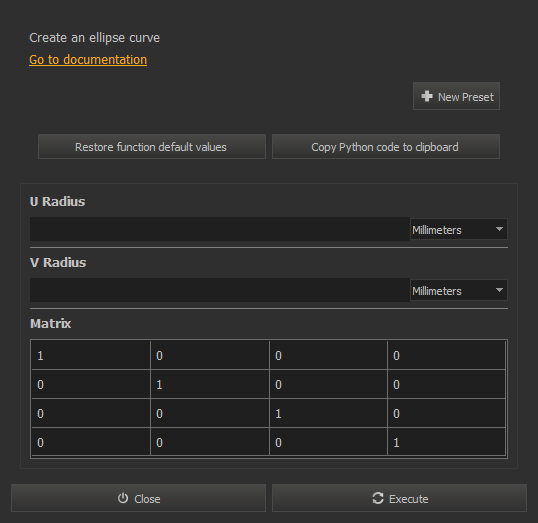Viewport: 538px width, 523px height.
Task: Click the V Radius Millimeters dropdown arrow
Action: [499, 290]
